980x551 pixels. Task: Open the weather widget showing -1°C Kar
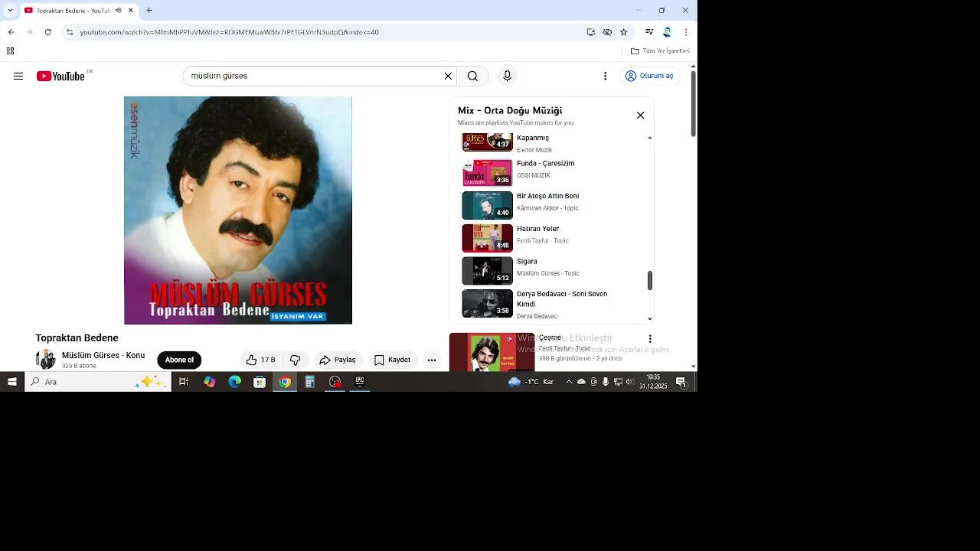pyautogui.click(x=531, y=382)
